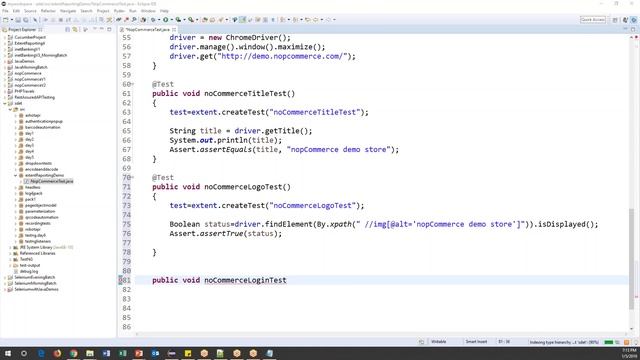Viewport: 640px width, 360px height.
Task: Click the indexing progress bar in status bar
Action: [608, 342]
